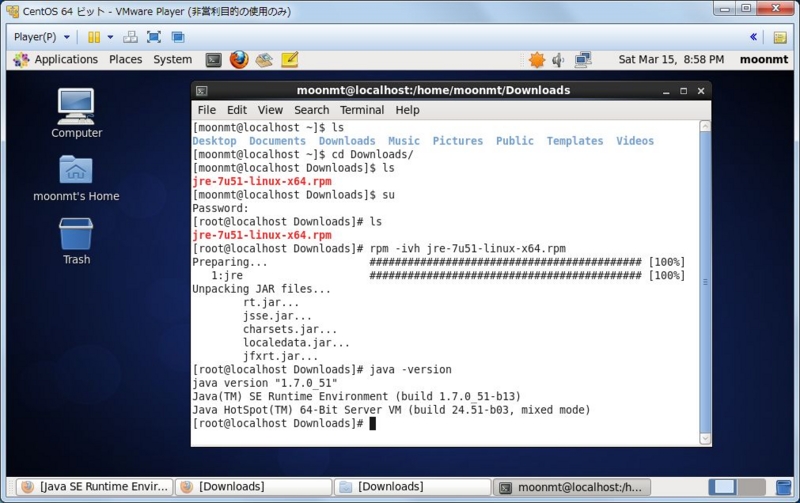Expand the power options dropdown arrow

(x=110, y=37)
